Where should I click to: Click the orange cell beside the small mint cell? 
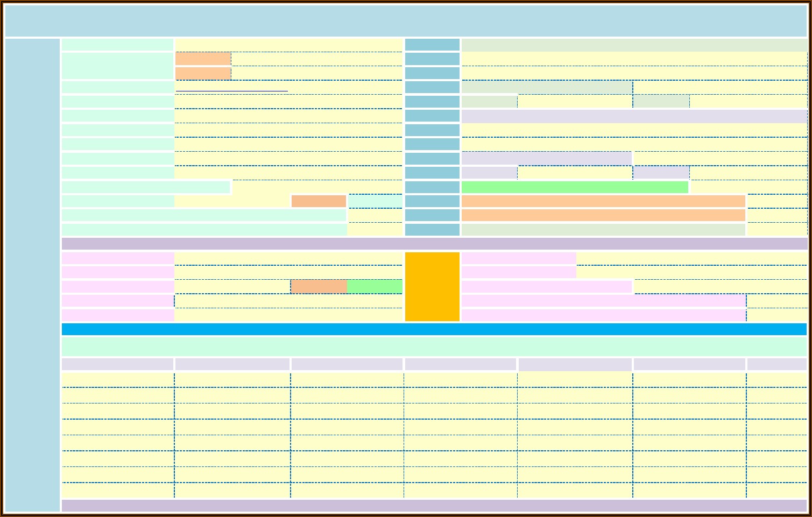coord(319,201)
